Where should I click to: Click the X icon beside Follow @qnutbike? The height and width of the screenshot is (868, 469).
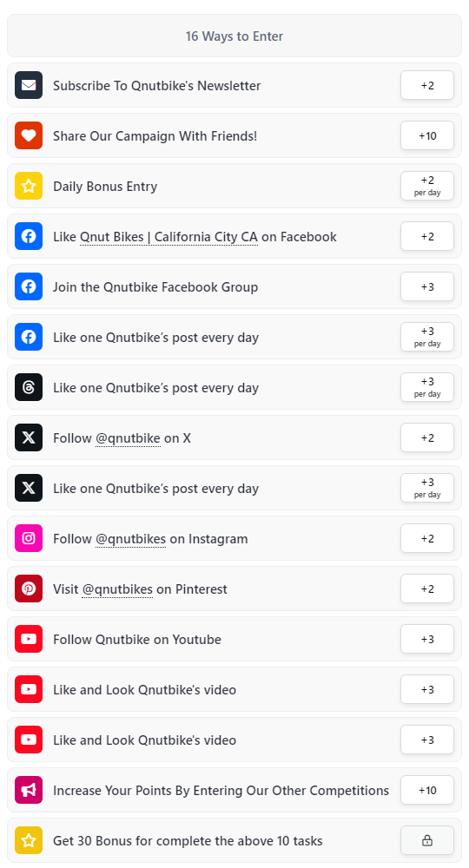(29, 437)
